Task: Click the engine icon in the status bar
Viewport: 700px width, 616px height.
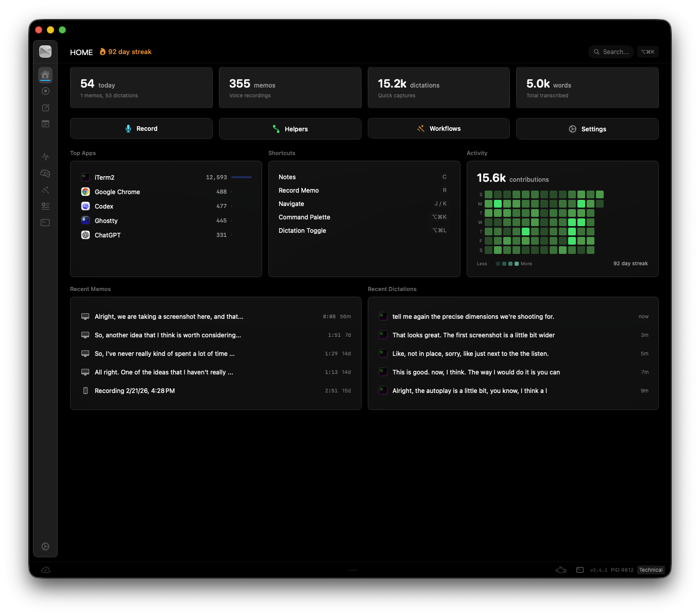Action: coord(561,570)
